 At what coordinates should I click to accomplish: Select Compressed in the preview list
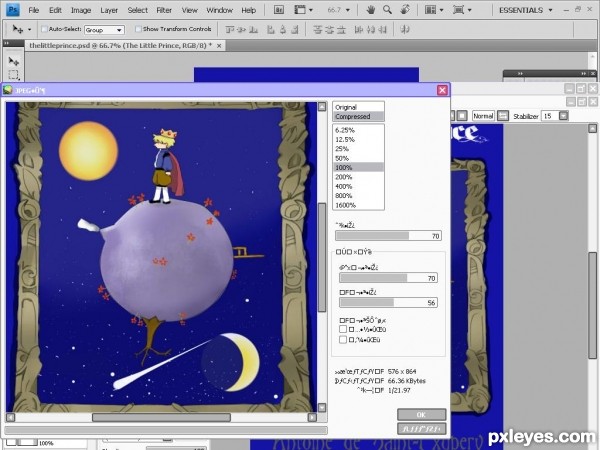(358, 116)
